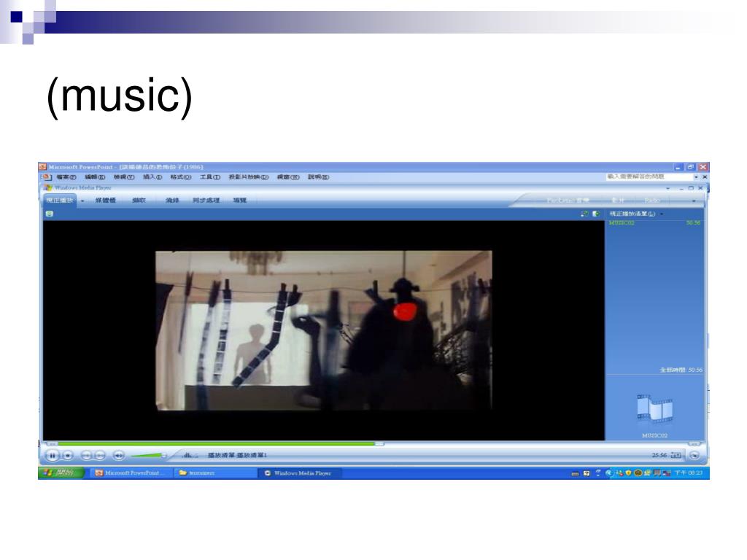This screenshot has height=560, width=747.
Task: Open PowerPoint 視窗(W) menu
Action: [x=288, y=177]
